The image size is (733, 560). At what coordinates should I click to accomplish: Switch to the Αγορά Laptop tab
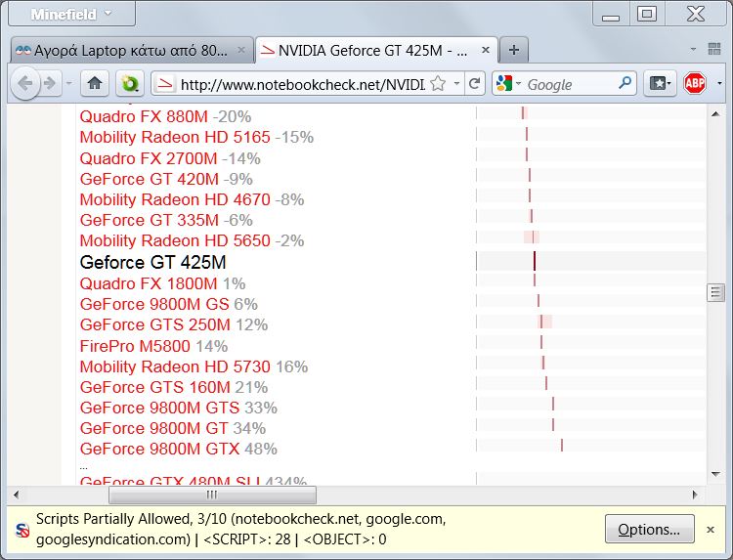click(132, 50)
